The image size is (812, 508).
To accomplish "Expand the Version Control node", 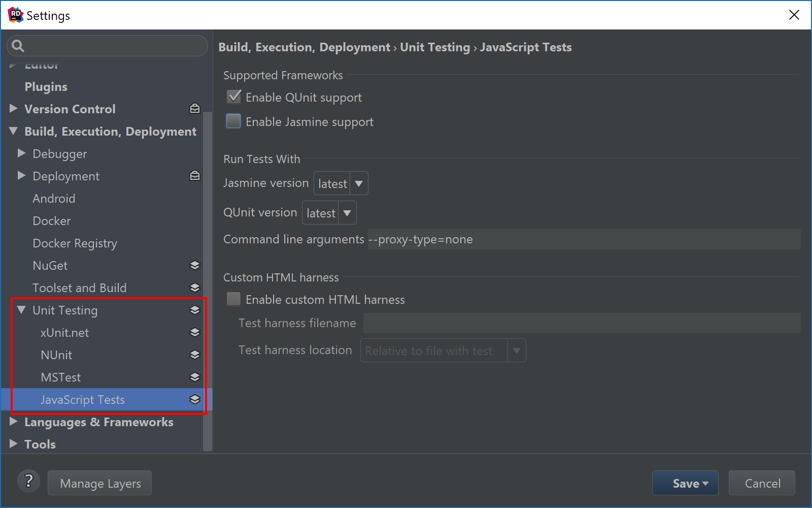I will [14, 109].
